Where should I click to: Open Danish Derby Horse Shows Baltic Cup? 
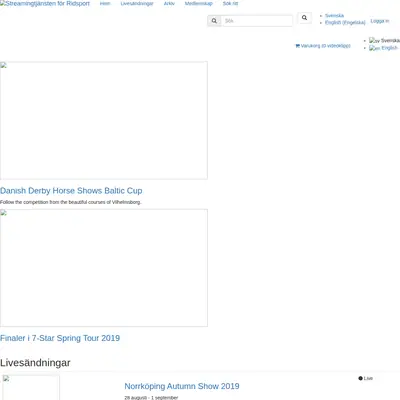[71, 191]
